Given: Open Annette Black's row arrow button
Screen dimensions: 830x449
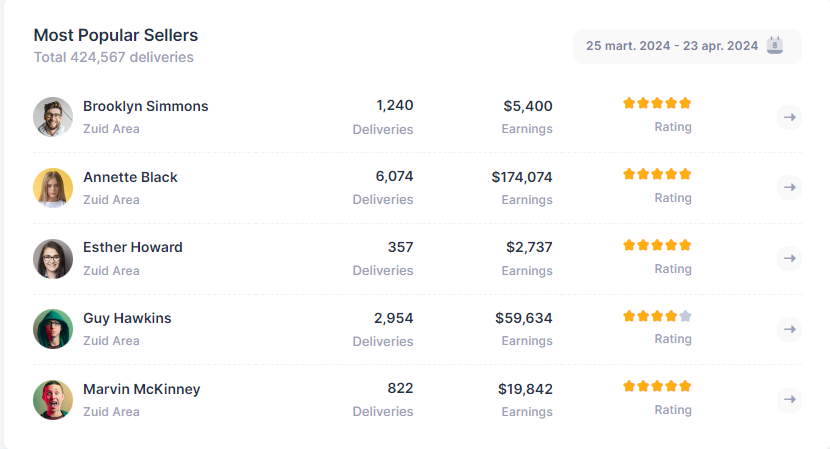Looking at the screenshot, I should tap(789, 187).
